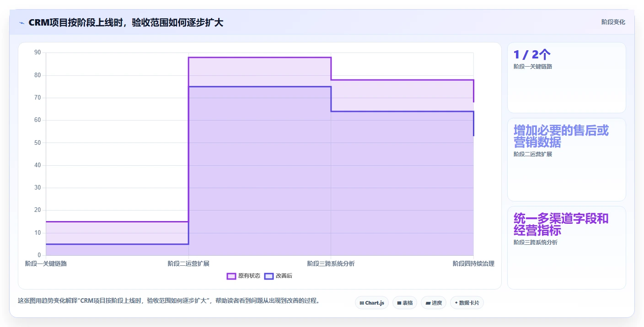Click the 阶段三跨系统分析 subtitle in the third card

pyautogui.click(x=536, y=242)
